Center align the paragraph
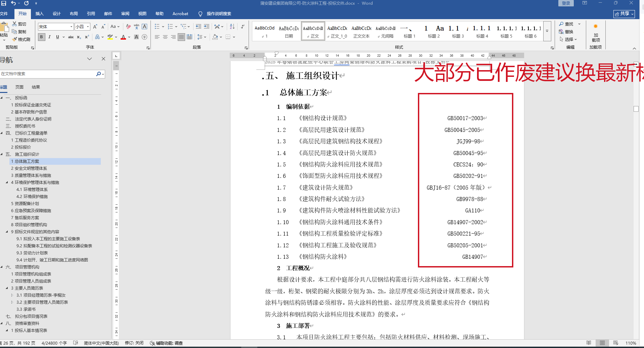 click(165, 37)
